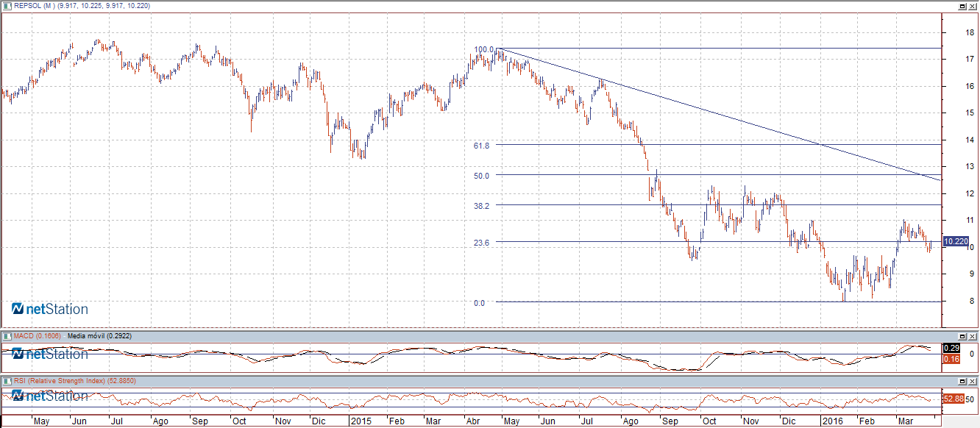Click the Media móvil (0.2922) label
The image size is (980, 428).
[x=99, y=335]
